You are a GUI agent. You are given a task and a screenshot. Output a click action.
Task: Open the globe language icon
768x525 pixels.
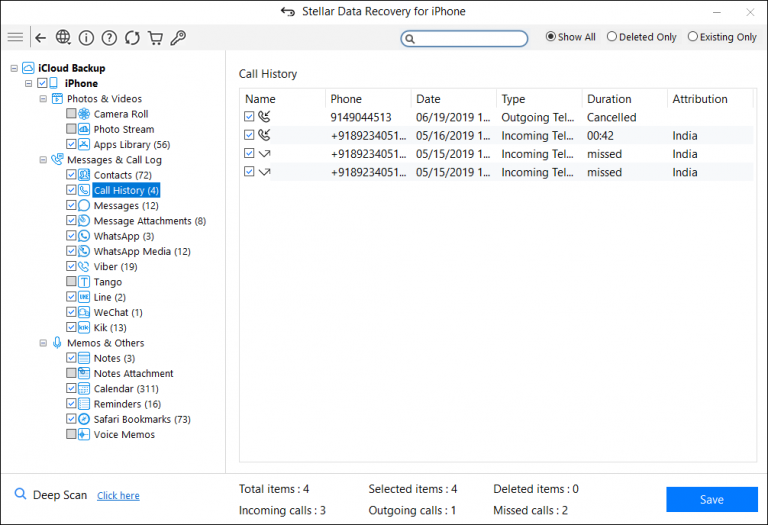pos(63,38)
